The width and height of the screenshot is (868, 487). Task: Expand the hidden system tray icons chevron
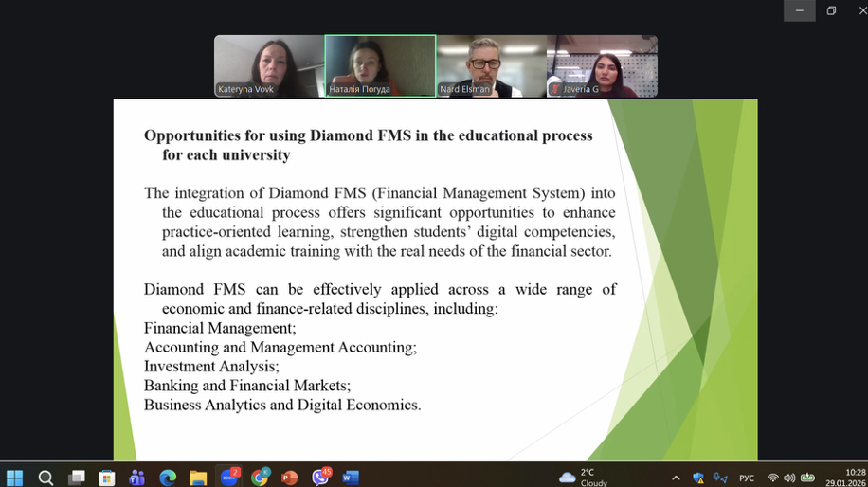coord(676,478)
